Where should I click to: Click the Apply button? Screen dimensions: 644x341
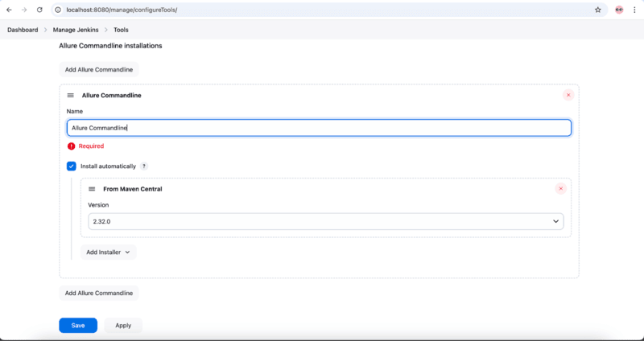tap(123, 326)
